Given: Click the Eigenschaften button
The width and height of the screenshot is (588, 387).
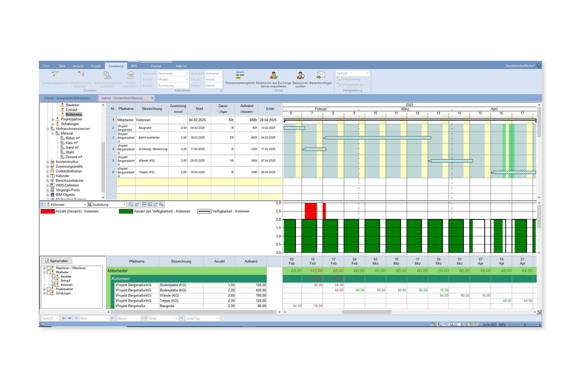Looking at the screenshot, I should [x=56, y=261].
